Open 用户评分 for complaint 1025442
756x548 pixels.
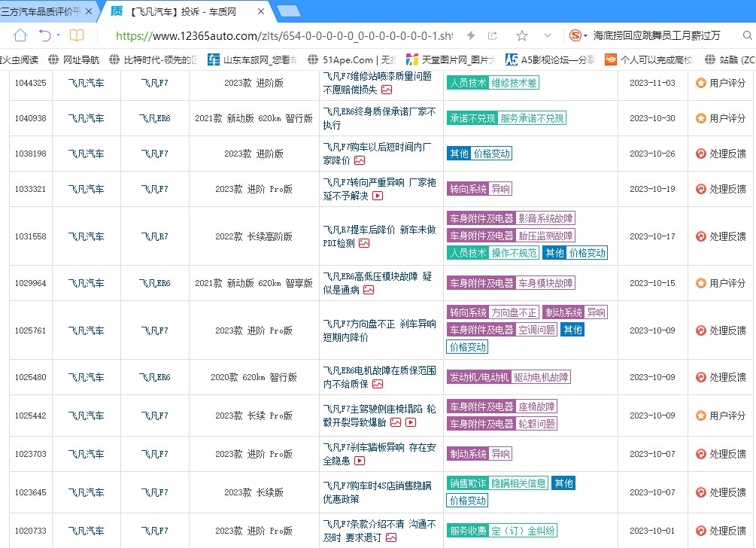[x=721, y=416]
